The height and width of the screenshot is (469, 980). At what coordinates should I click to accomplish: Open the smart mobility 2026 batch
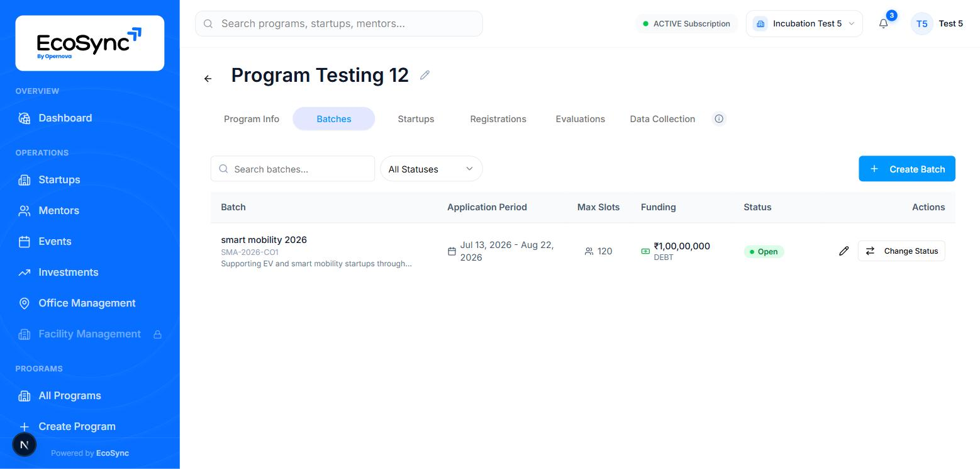coord(264,240)
